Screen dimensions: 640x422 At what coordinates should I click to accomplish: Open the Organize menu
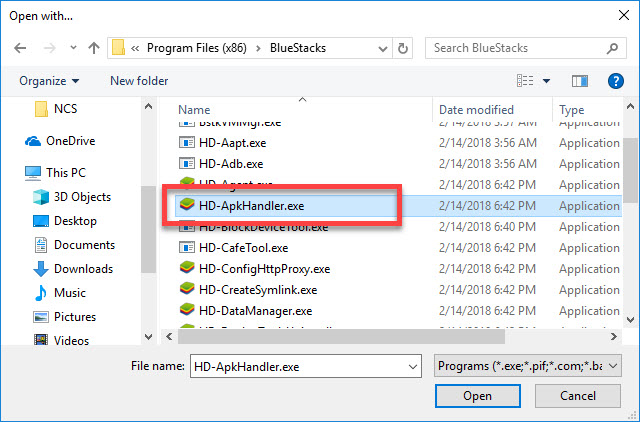pos(49,81)
